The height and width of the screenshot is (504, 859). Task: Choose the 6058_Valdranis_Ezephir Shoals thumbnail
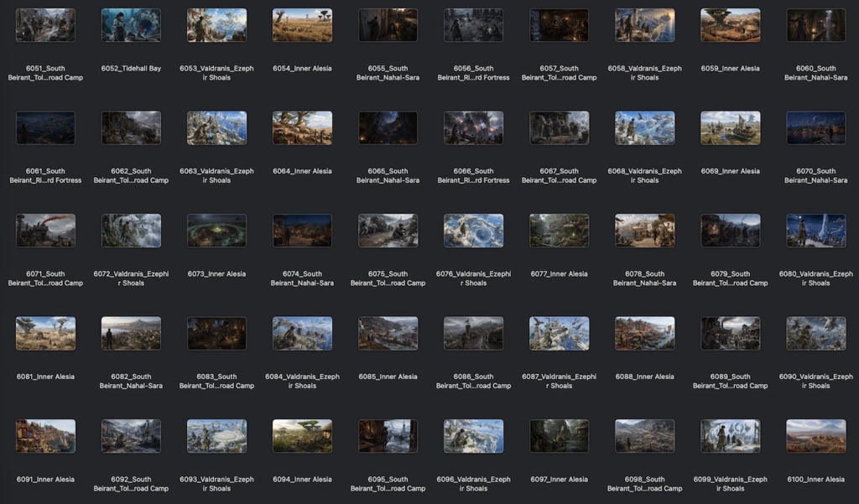[645, 25]
